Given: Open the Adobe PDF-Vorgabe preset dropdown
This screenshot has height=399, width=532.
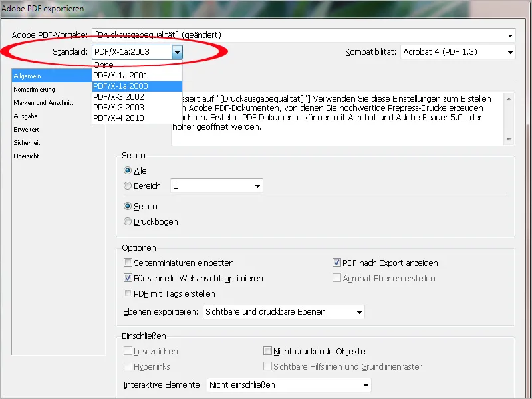Looking at the screenshot, I should click(x=304, y=35).
